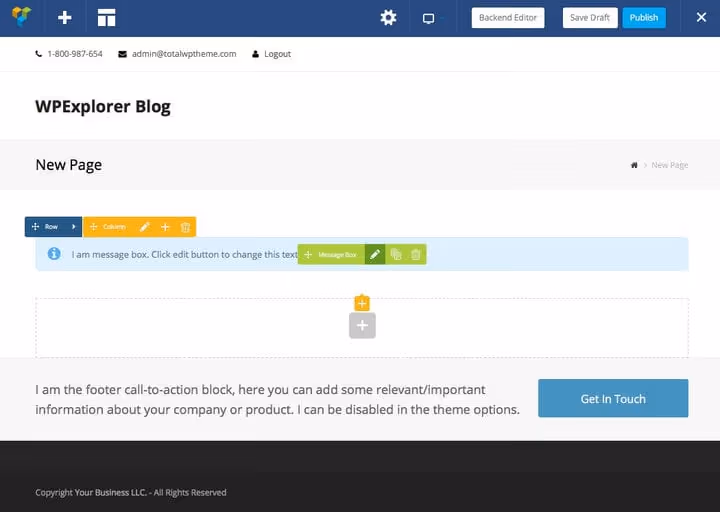Click the Get In Touch button

tap(613, 398)
